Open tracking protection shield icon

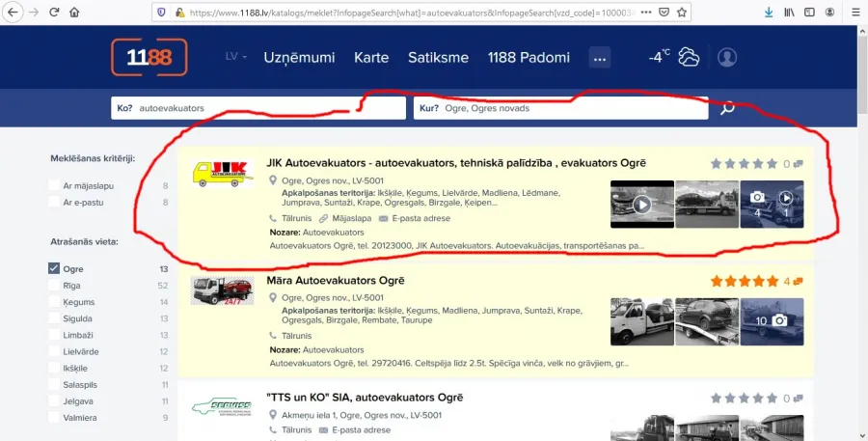[x=161, y=13]
